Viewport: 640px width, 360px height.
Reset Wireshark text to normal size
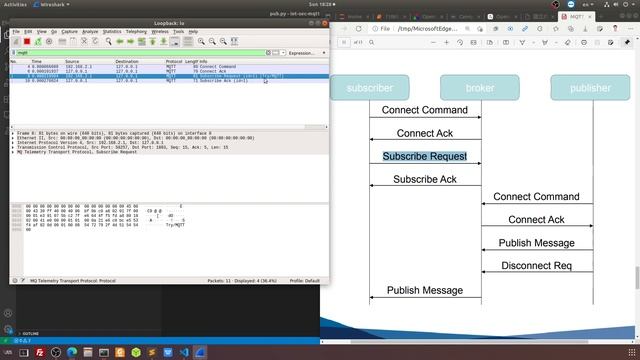(x=223, y=41)
